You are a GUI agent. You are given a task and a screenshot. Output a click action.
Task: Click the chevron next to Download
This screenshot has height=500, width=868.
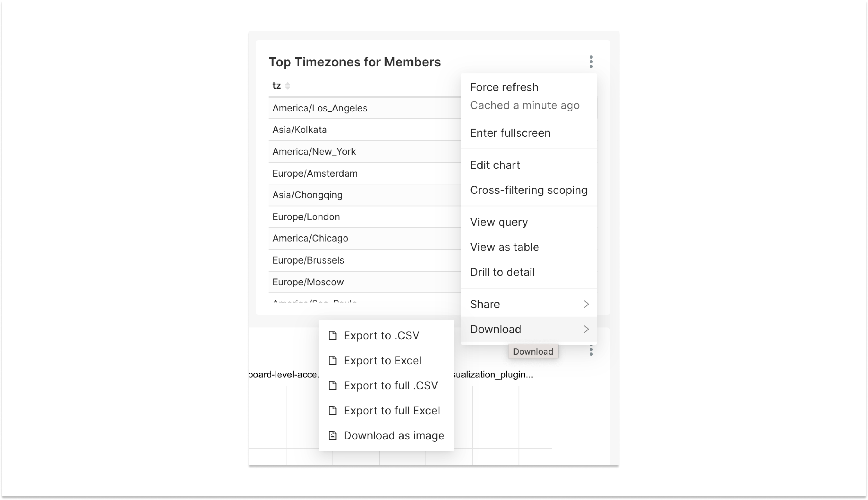(587, 329)
